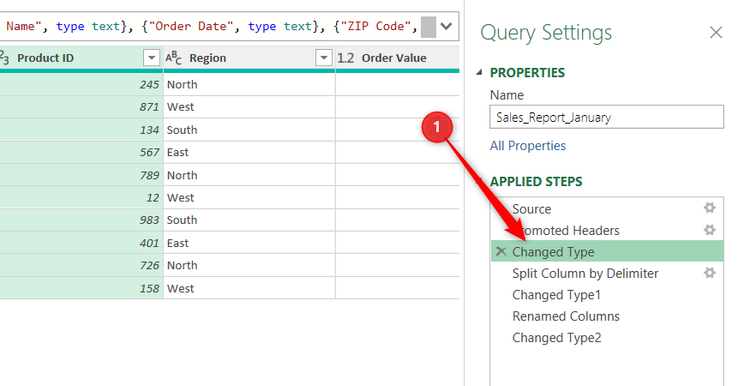Select the Changed Type1 step
The image size is (750, 386).
(x=607, y=295)
